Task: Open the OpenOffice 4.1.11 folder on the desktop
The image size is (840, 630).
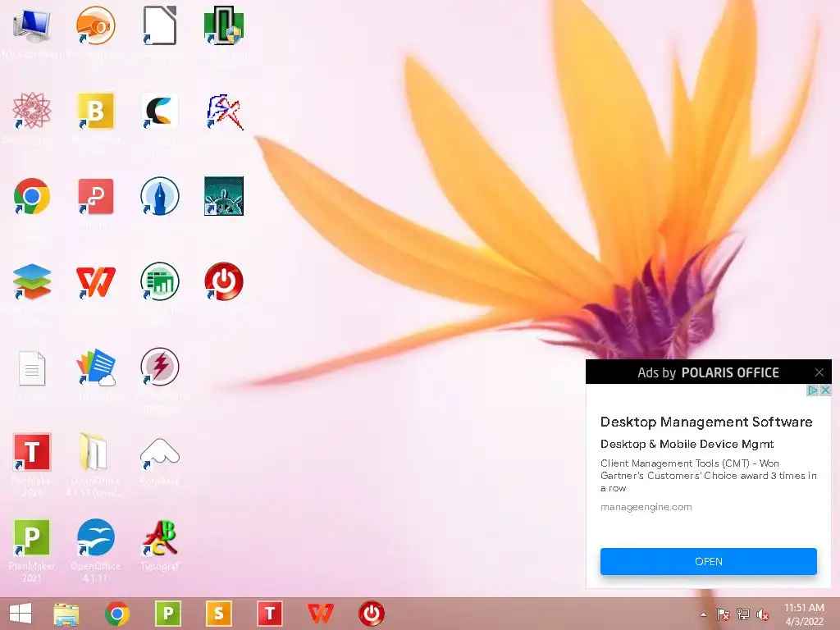Action: pyautogui.click(x=94, y=452)
